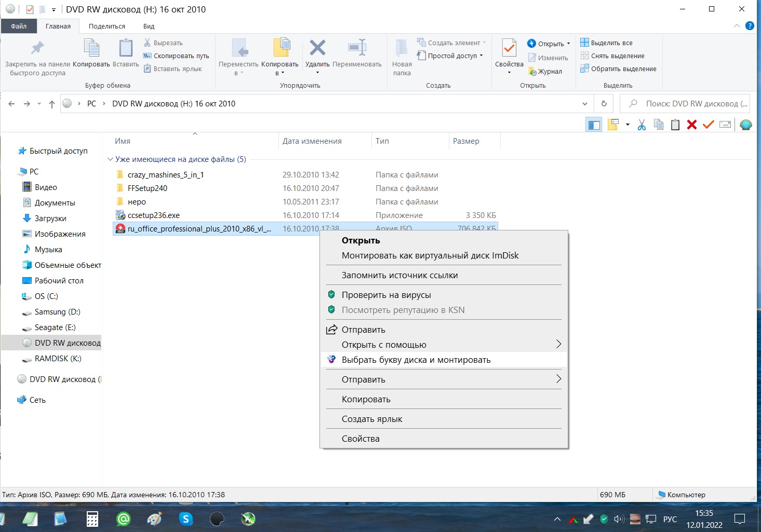Viewport: 761px width, 532px height.
Task: Open the calculator from the taskbar
Action: (92, 519)
